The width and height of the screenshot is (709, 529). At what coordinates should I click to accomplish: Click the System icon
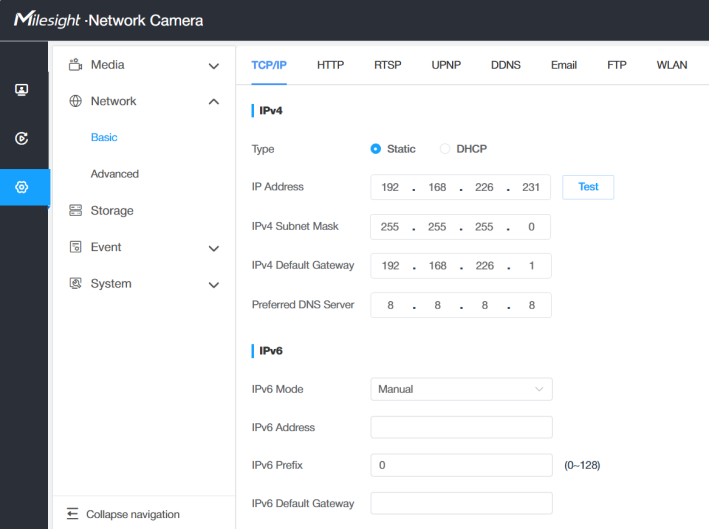click(75, 283)
